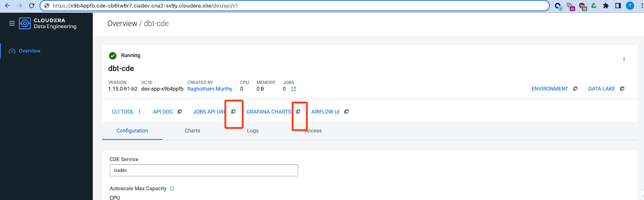
Task: Copy the JOBS API URL
Action: coord(233,112)
